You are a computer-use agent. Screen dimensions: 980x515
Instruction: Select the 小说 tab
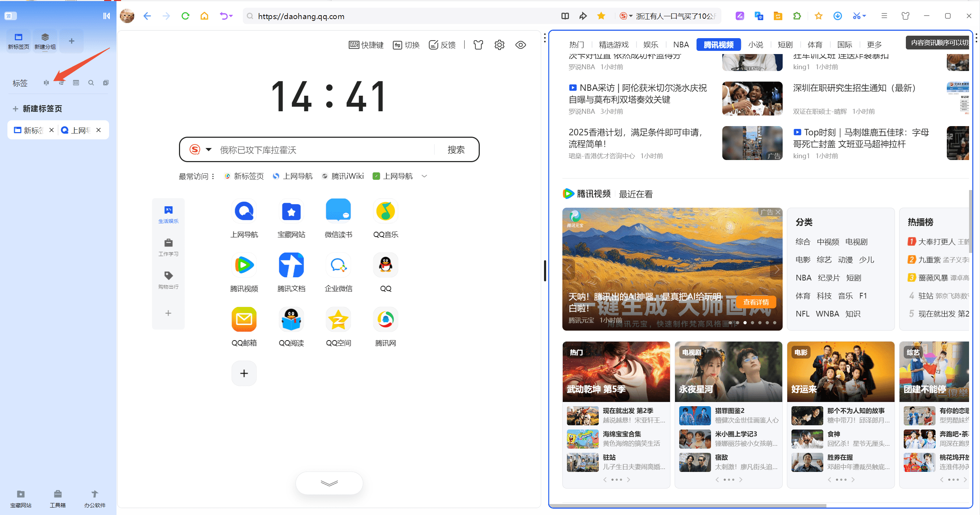pos(755,45)
